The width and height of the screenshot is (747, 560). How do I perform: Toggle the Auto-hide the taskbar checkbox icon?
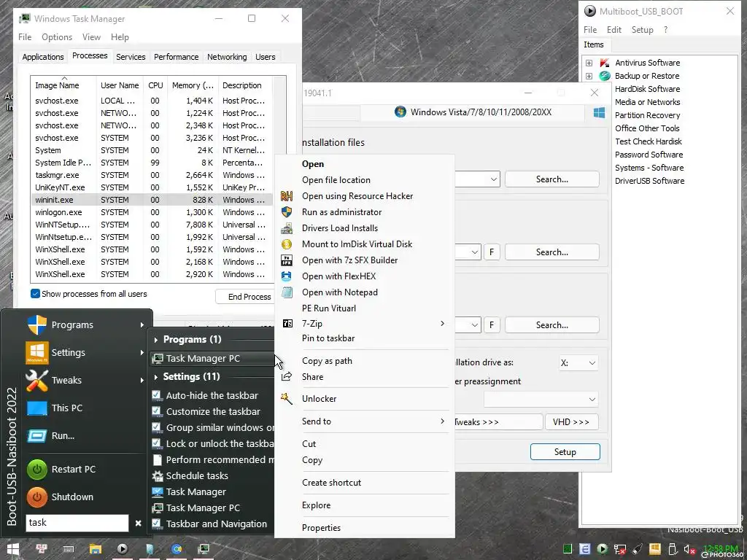point(157,395)
